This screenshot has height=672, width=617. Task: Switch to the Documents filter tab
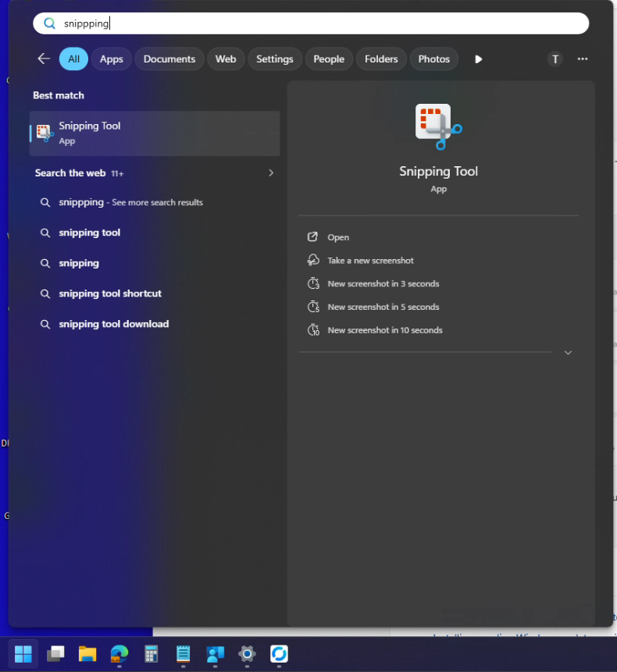click(x=169, y=59)
